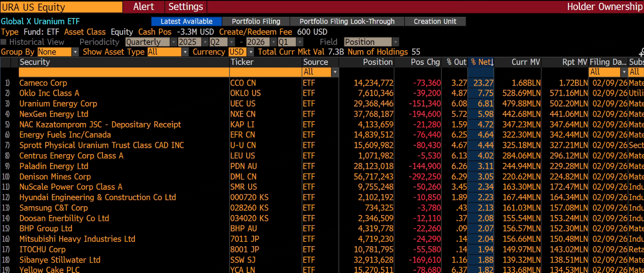644x273 pixels.
Task: Select the Portfolio Filing Look-Through tab
Action: pyautogui.click(x=347, y=22)
